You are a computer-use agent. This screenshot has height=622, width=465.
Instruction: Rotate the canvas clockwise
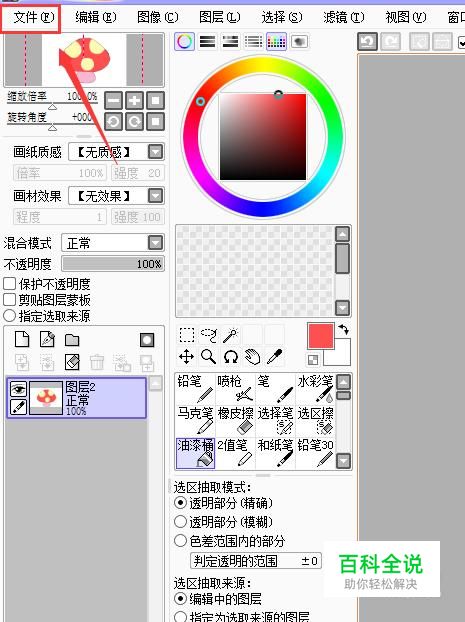(x=135, y=121)
